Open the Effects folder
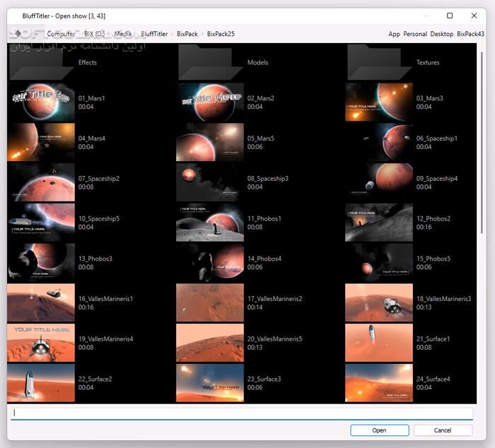 click(x=41, y=63)
